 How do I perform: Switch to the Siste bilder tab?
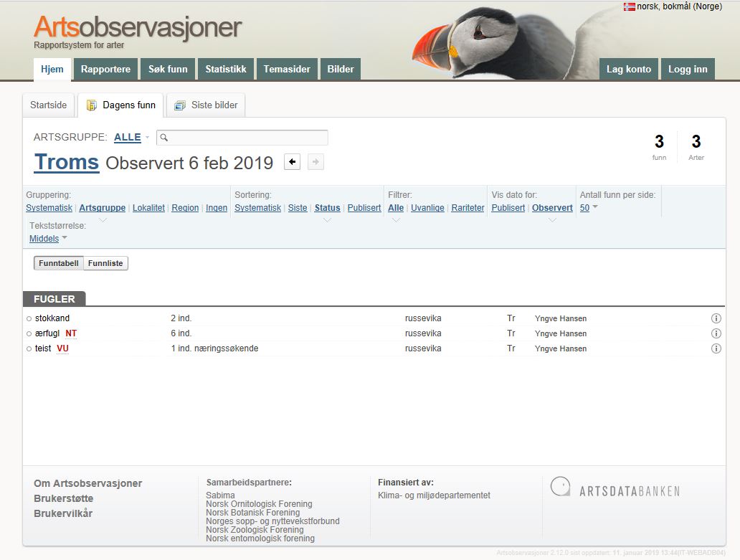click(207, 105)
